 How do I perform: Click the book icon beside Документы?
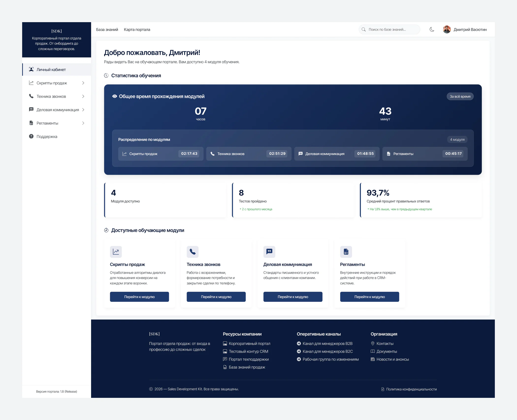[x=372, y=351]
